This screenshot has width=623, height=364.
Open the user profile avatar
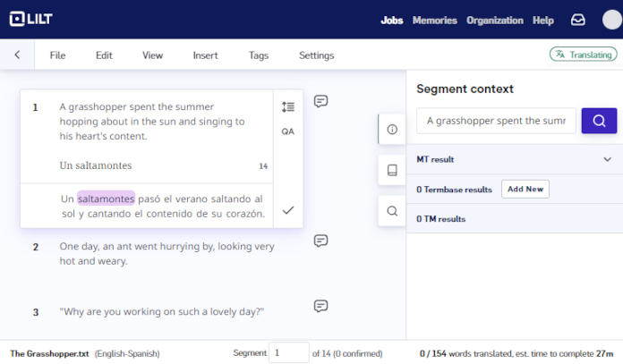tap(612, 20)
